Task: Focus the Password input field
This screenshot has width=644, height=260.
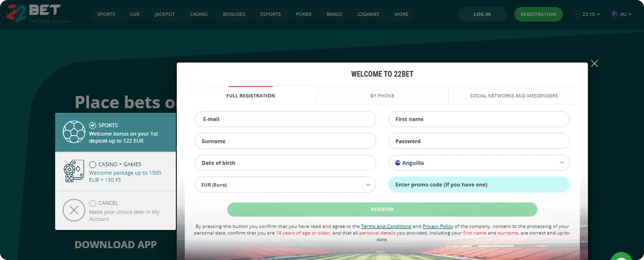Action: pyautogui.click(x=479, y=141)
